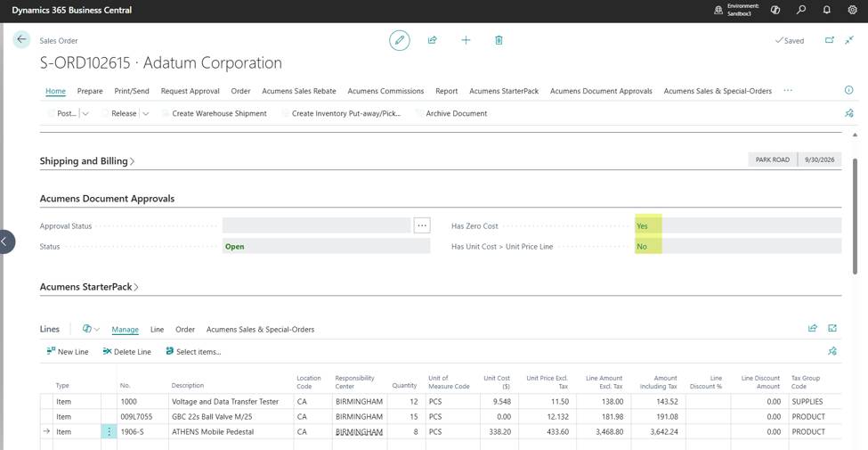Open Acumens Sales & Special-Orders menu in Lines
This screenshot has width=868, height=450.
(x=260, y=329)
